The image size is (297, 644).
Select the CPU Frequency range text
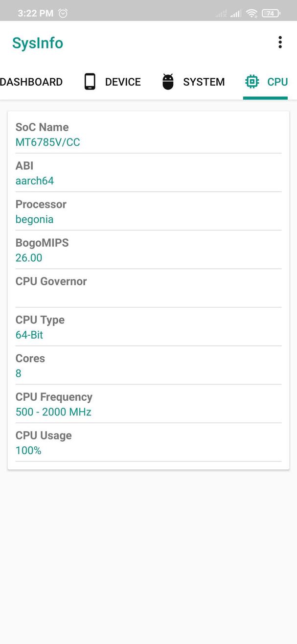(x=53, y=412)
